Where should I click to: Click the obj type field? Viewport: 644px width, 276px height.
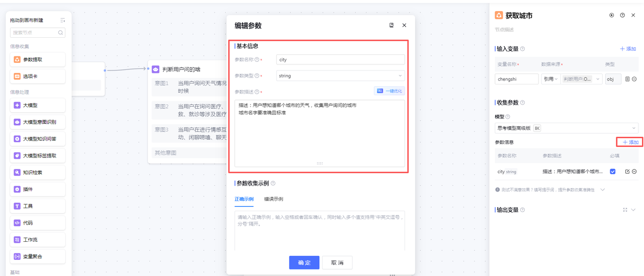[x=613, y=79]
